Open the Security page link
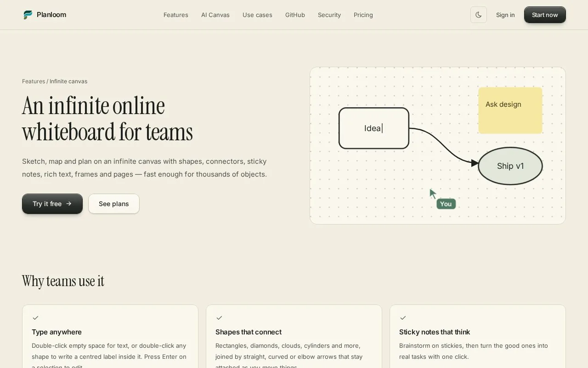 (329, 15)
